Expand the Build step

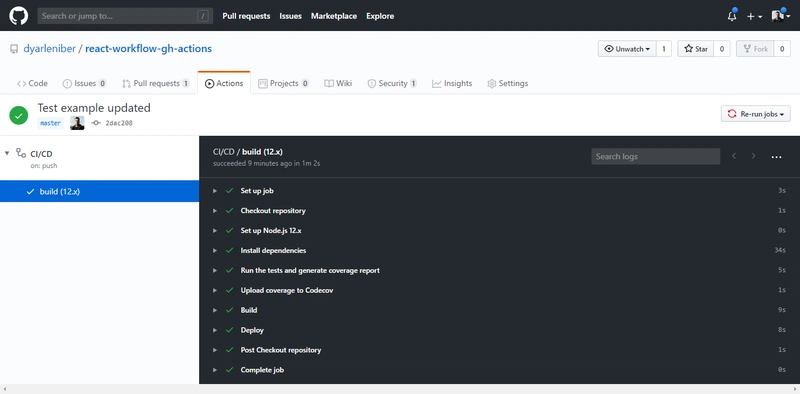(x=215, y=310)
